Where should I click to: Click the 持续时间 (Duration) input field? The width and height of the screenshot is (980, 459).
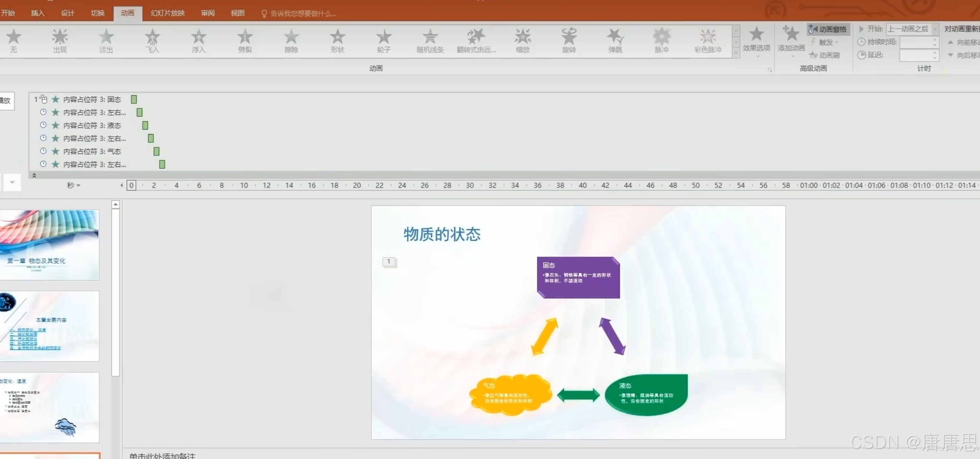pos(916,42)
